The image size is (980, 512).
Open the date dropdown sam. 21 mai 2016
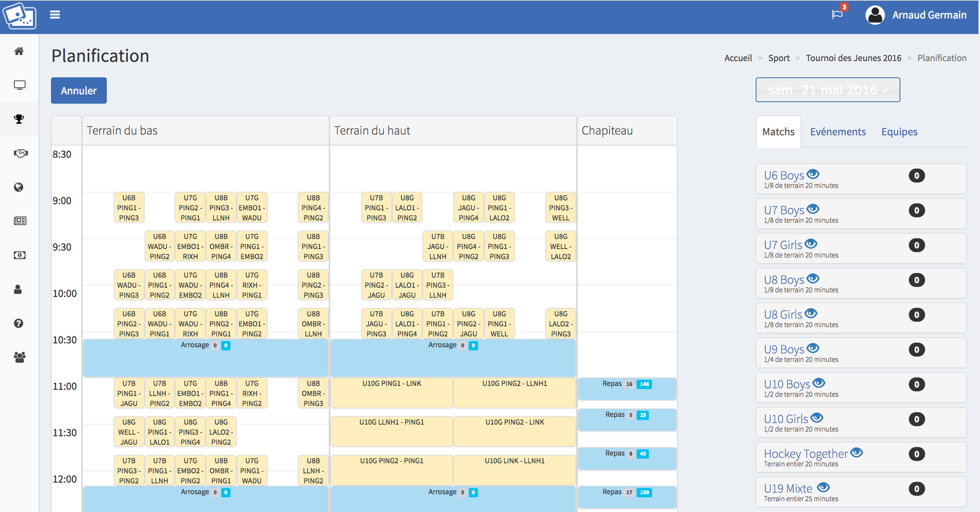[827, 90]
